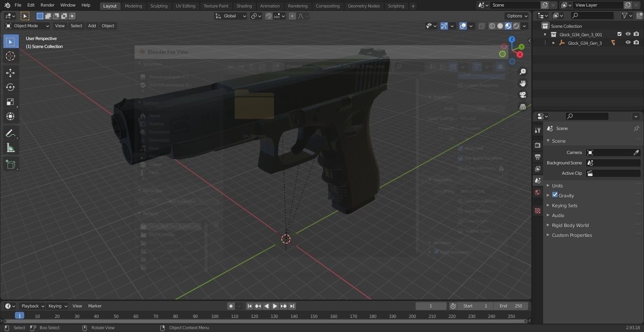Pin the Scene properties with the pin icon

(x=636, y=129)
